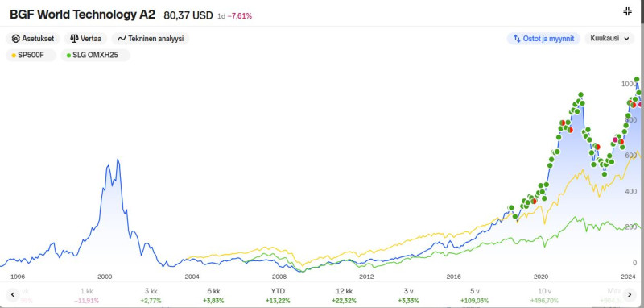Viewport: 644px width, 308px height.
Task: Click the 2004 x-axis label
Action: (x=192, y=277)
